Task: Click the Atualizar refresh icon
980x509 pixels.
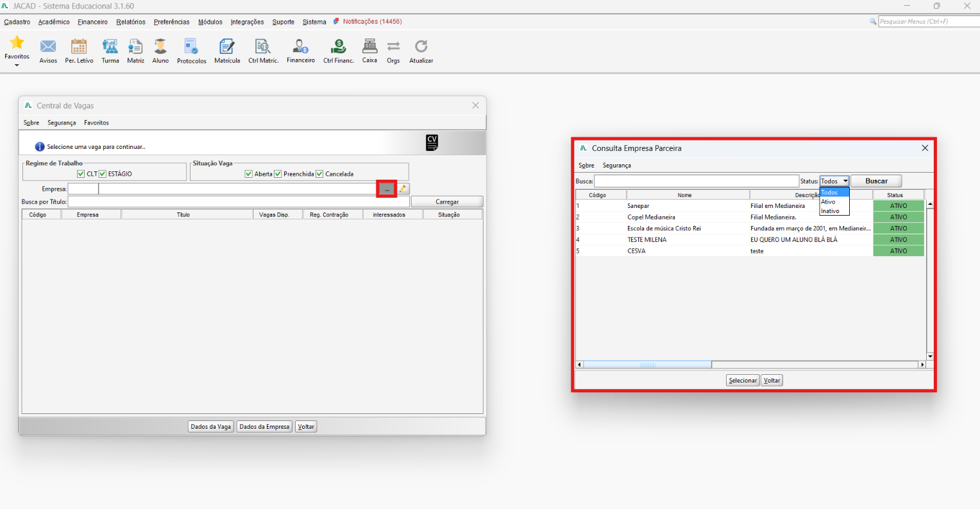Action: tap(421, 46)
